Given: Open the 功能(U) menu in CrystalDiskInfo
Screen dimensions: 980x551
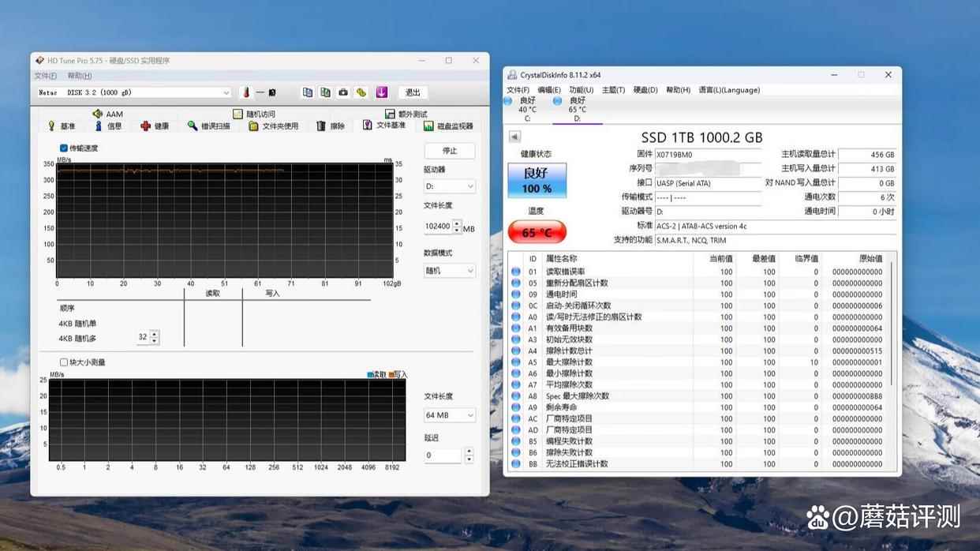Looking at the screenshot, I should pyautogui.click(x=581, y=90).
